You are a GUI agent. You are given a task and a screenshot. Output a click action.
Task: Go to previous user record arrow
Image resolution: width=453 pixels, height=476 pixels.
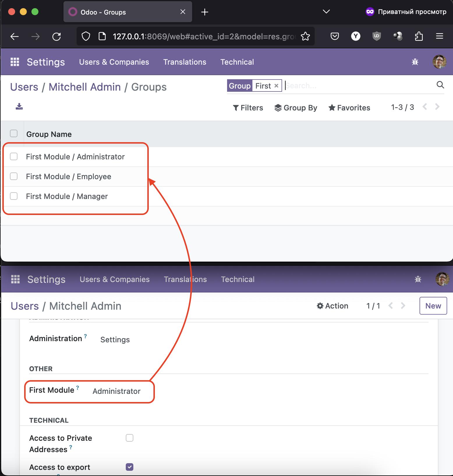pos(391,306)
